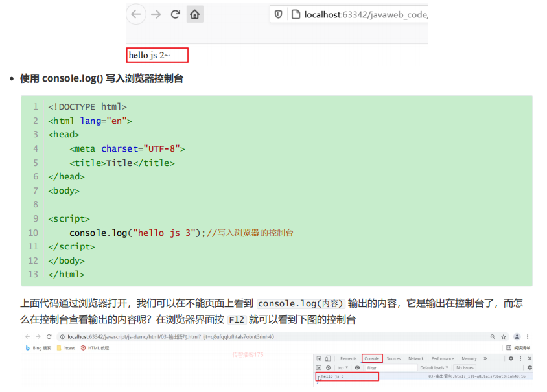Open the top JavaScript context dropdown
547x392 pixels.
point(343,367)
